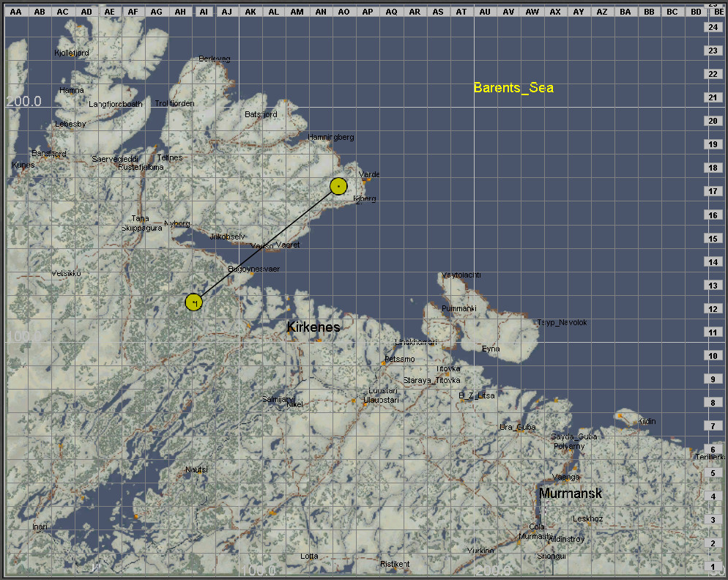This screenshot has height=580, width=728.
Task: Click the Batsfjord town label
Action: coord(261,114)
